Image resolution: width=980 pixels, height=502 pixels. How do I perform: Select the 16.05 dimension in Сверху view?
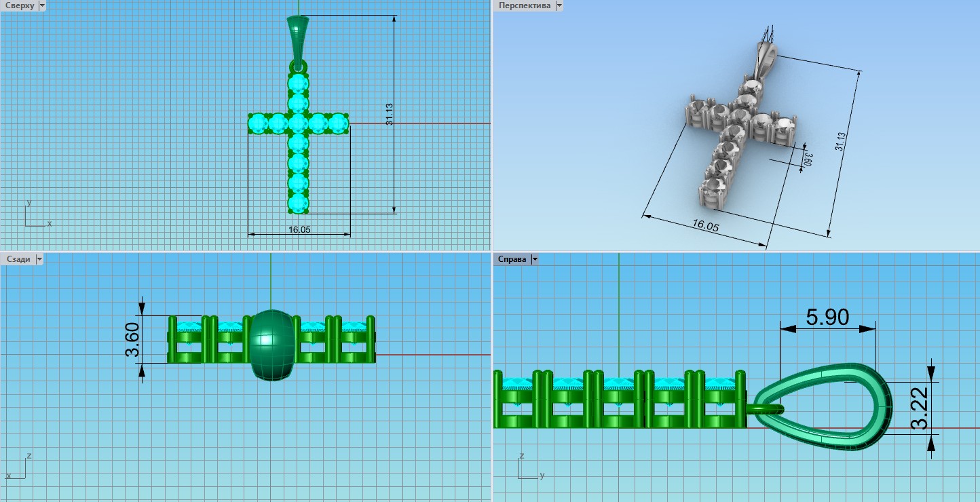click(x=299, y=230)
